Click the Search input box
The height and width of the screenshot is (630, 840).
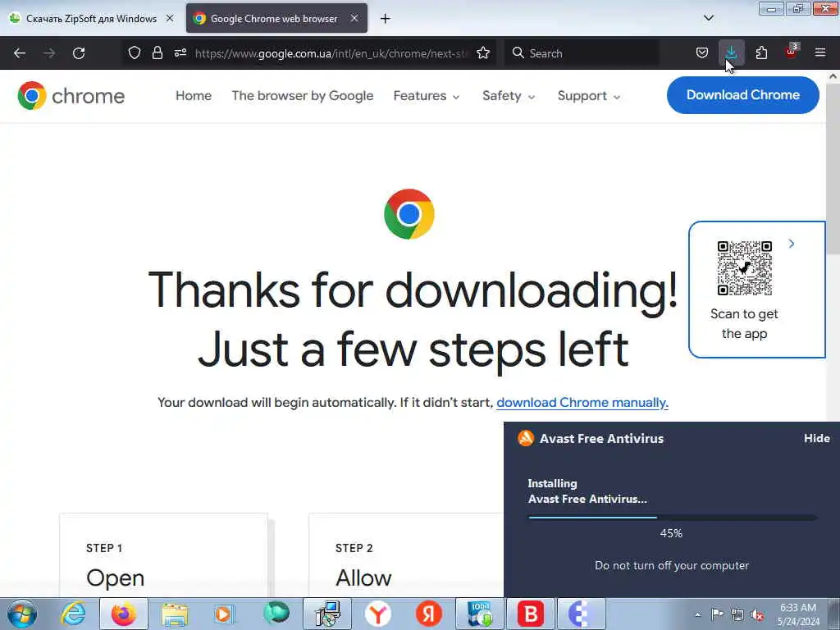click(582, 53)
